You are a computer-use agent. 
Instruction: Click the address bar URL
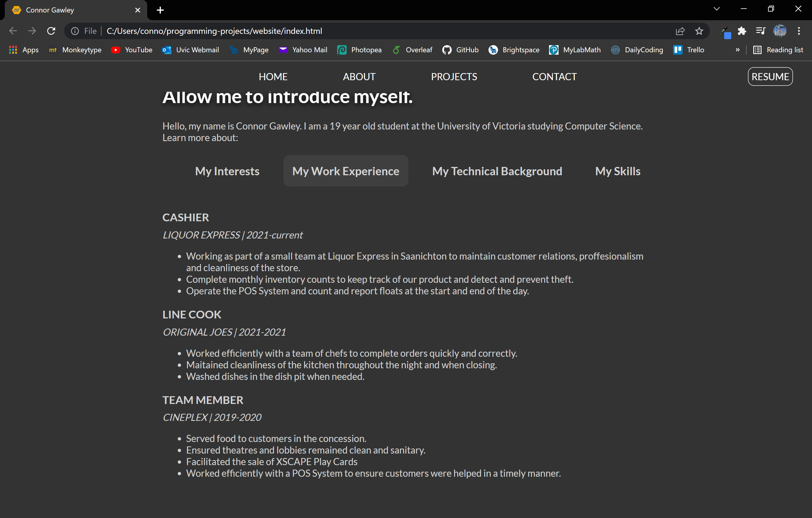(x=215, y=31)
